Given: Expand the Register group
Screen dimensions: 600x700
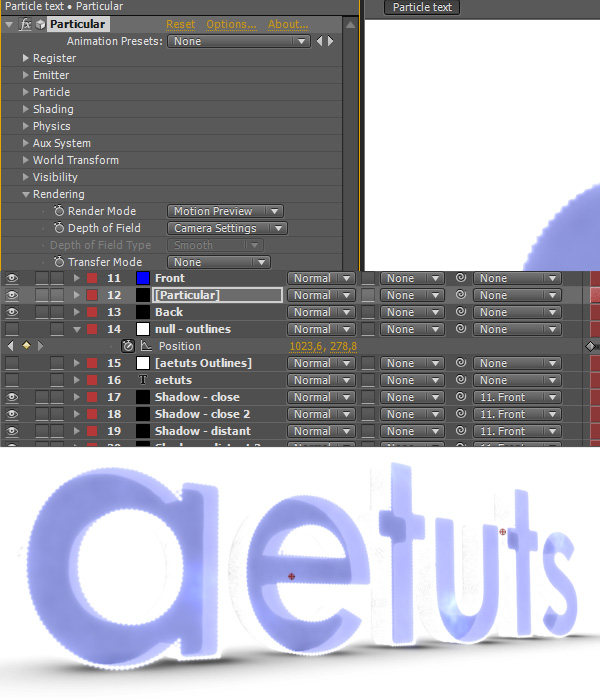Looking at the screenshot, I should (25, 58).
